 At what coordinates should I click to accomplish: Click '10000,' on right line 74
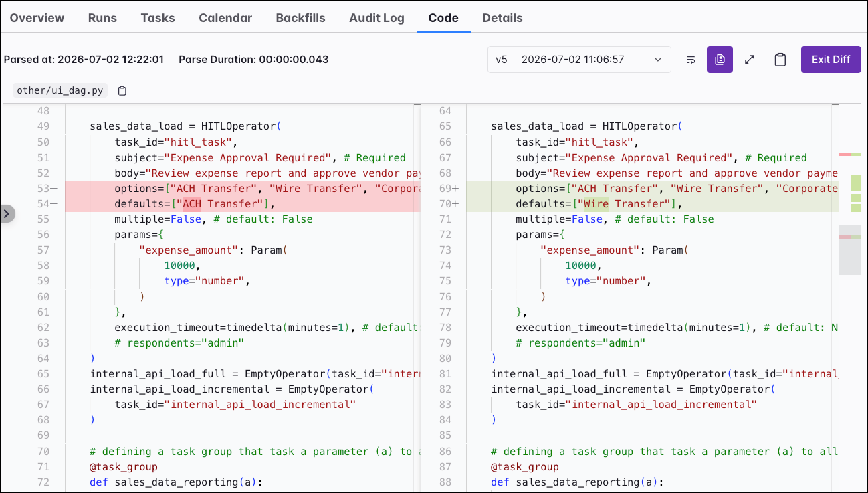point(583,266)
